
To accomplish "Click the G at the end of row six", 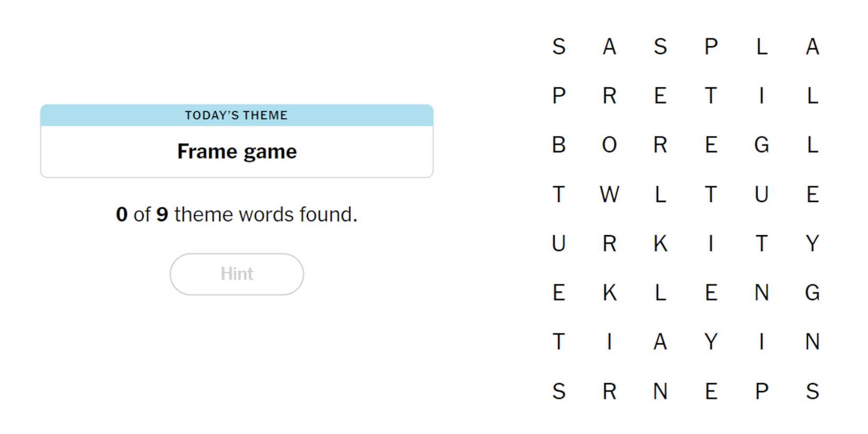I will pyautogui.click(x=812, y=292).
